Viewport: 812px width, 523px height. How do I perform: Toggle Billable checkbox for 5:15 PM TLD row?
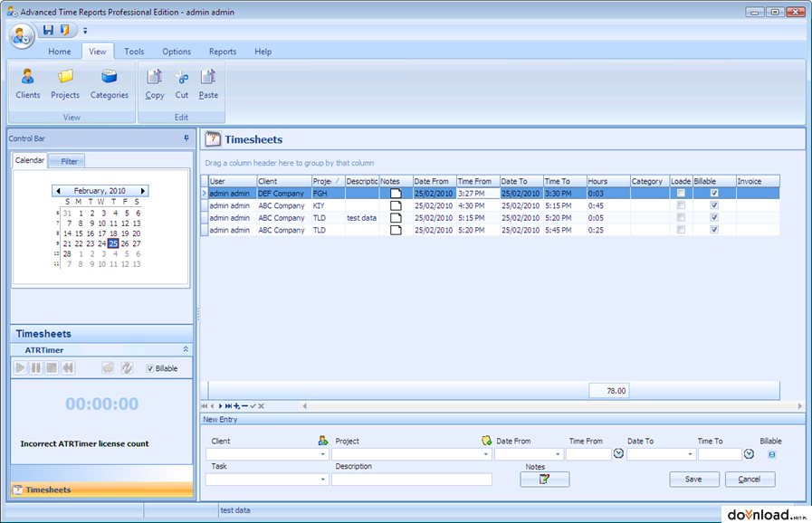click(714, 217)
